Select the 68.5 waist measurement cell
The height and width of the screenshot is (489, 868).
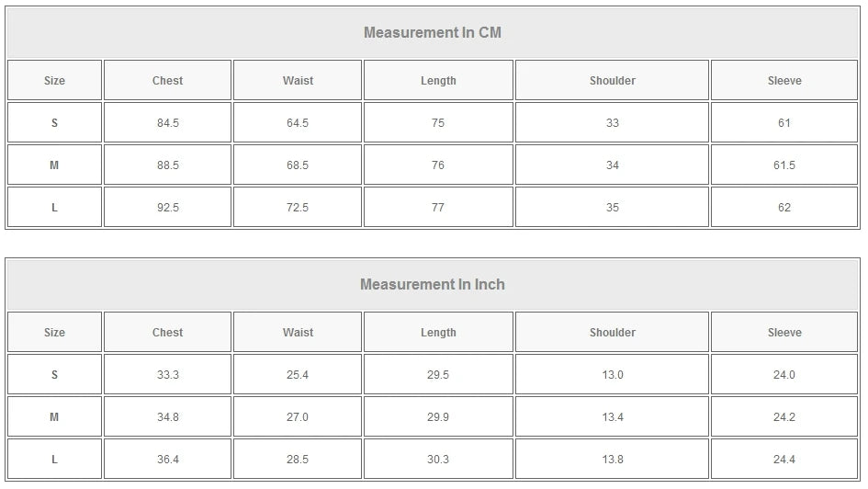(x=298, y=165)
